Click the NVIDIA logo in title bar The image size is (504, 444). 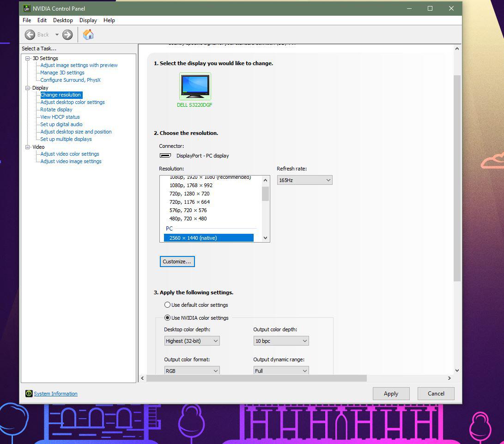point(27,8)
